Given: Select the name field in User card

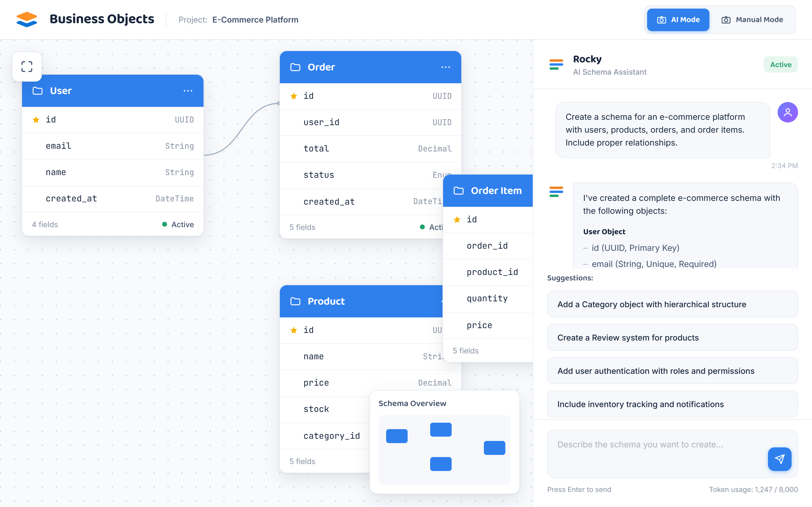Looking at the screenshot, I should point(113,172).
